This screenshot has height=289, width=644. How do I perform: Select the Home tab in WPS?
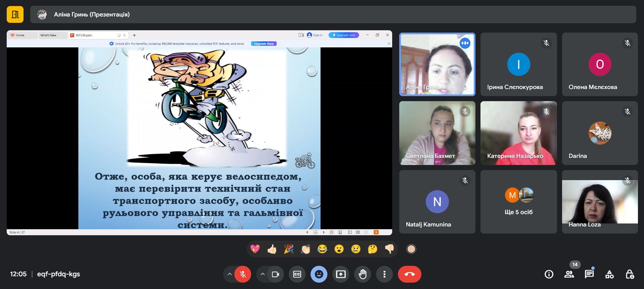pyautogui.click(x=20, y=35)
